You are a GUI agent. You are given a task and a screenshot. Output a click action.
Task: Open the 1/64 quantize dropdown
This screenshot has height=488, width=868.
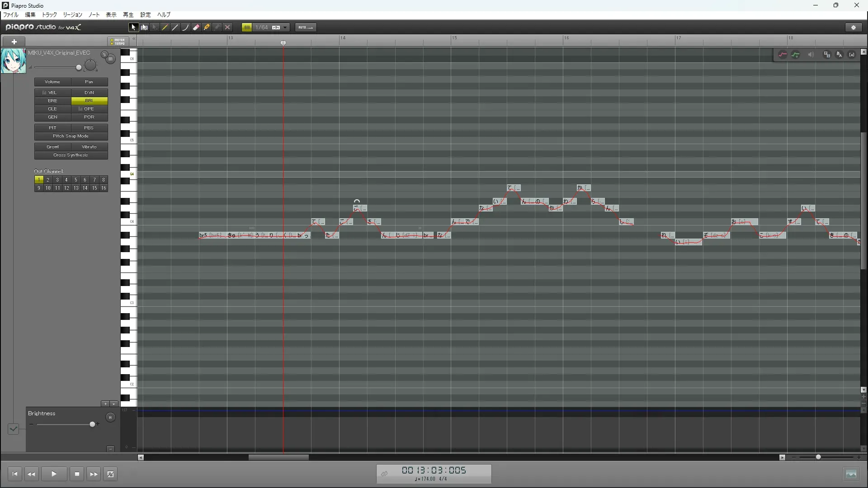(285, 28)
